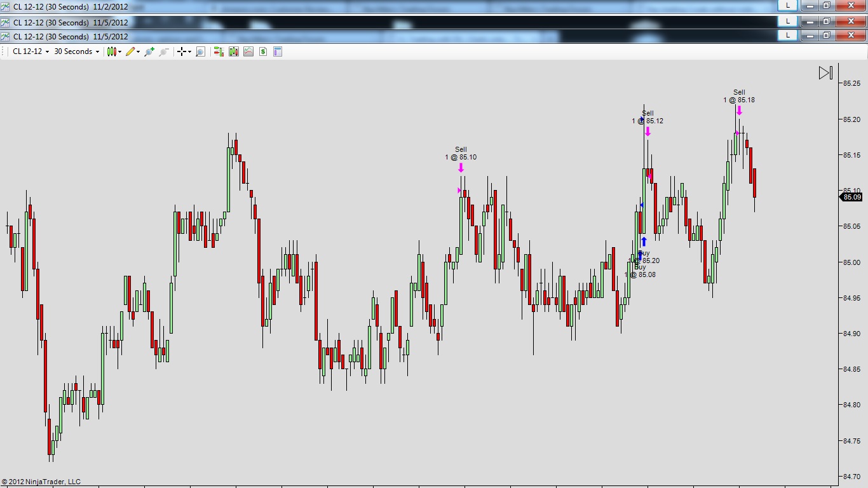Click the 85.05 price axis label

click(x=852, y=226)
